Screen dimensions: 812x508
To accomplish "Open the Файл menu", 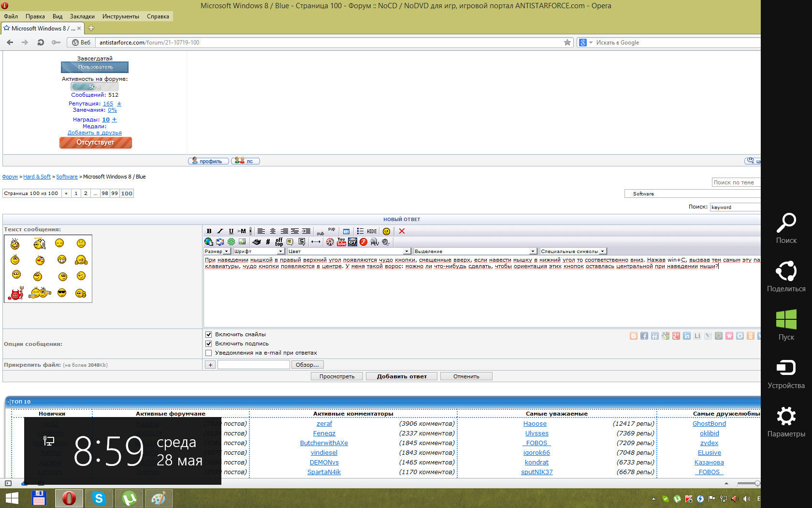I will (11, 16).
